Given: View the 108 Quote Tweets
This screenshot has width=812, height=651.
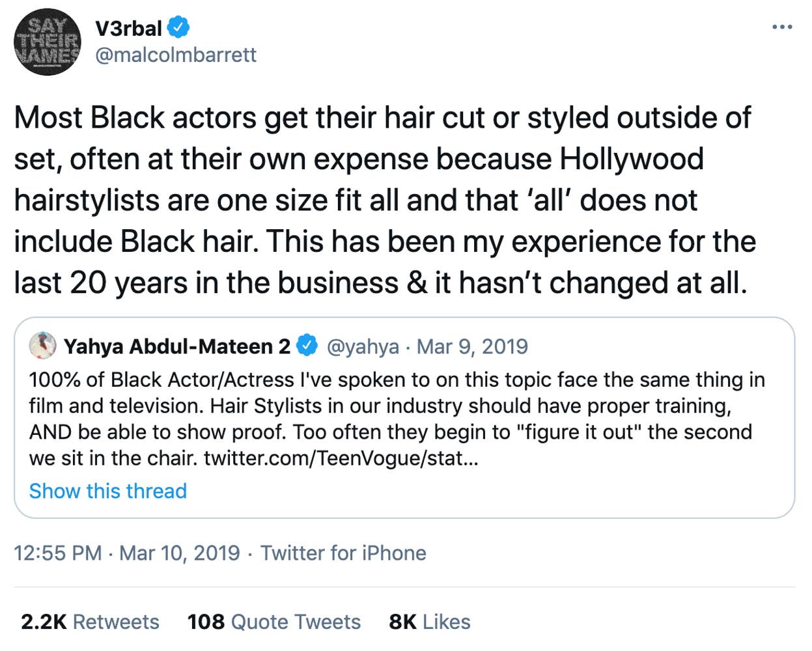Looking at the screenshot, I should coord(273,622).
